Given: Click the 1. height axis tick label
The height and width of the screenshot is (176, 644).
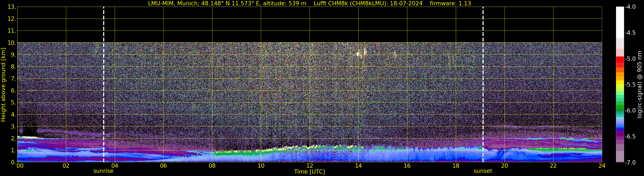Looking at the screenshot, I should tap(13, 151).
